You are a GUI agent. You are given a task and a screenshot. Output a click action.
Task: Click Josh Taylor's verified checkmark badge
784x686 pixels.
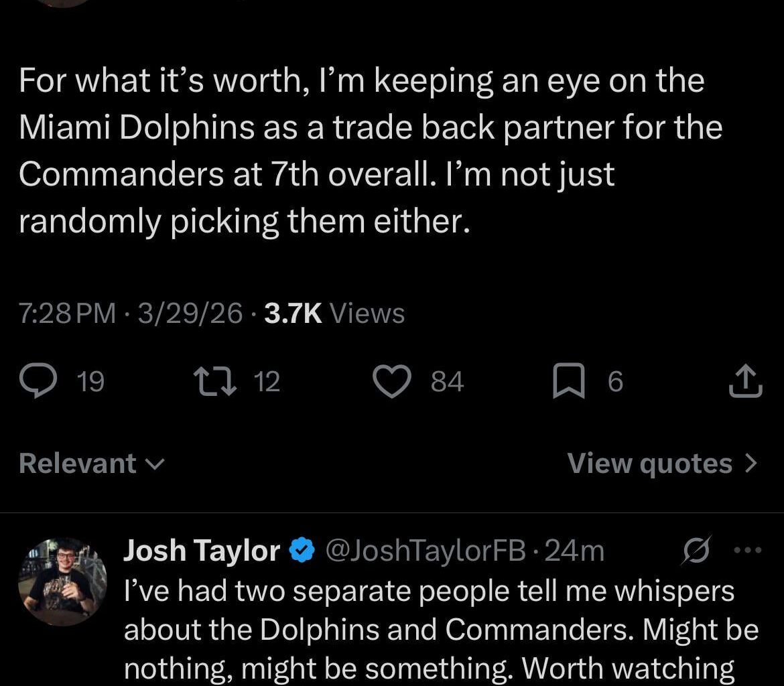[301, 551]
